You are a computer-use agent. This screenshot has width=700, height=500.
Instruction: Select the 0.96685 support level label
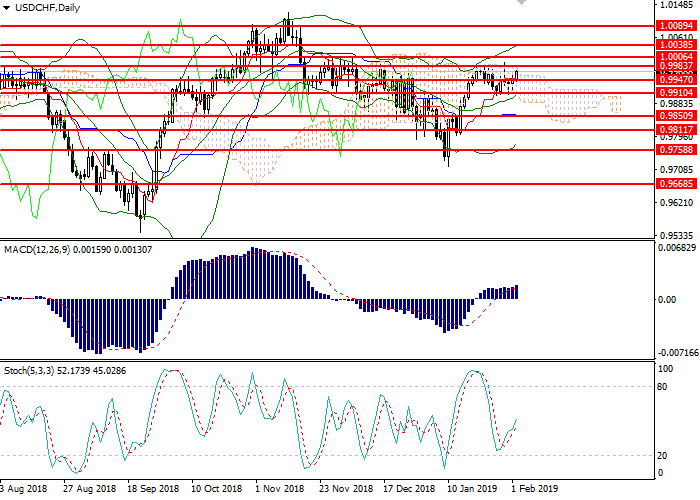click(x=676, y=183)
